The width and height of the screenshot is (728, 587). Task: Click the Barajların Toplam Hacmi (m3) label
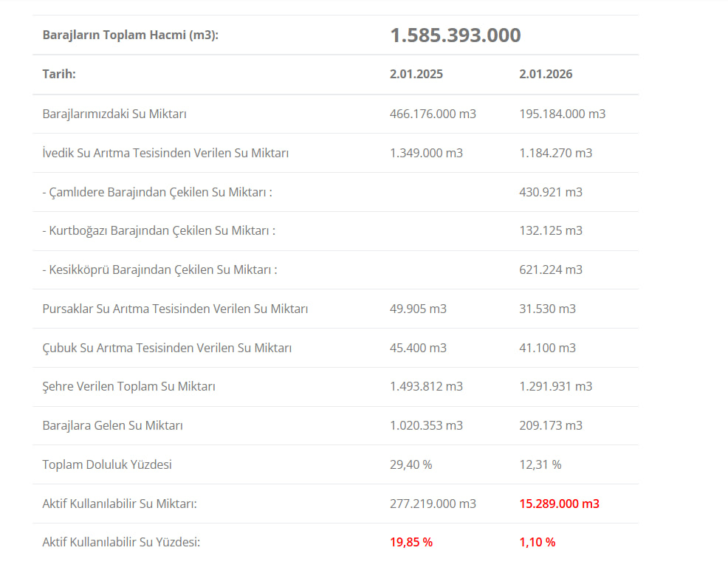coord(131,35)
